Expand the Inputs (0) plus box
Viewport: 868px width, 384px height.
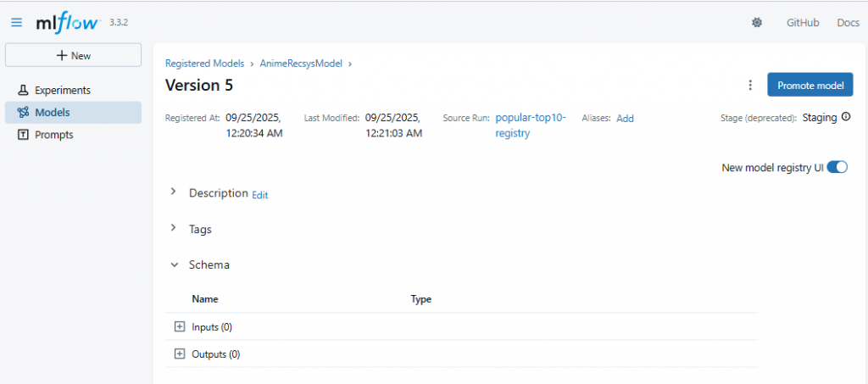click(179, 327)
